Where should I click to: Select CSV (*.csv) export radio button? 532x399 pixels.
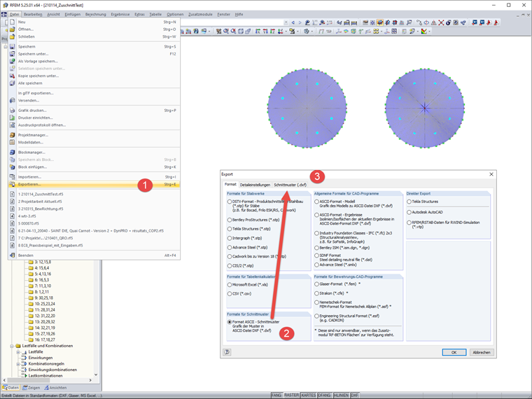point(230,294)
